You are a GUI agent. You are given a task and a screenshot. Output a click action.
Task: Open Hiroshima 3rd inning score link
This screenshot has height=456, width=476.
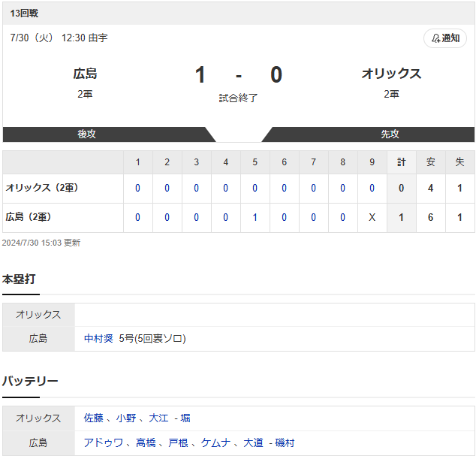click(x=197, y=218)
